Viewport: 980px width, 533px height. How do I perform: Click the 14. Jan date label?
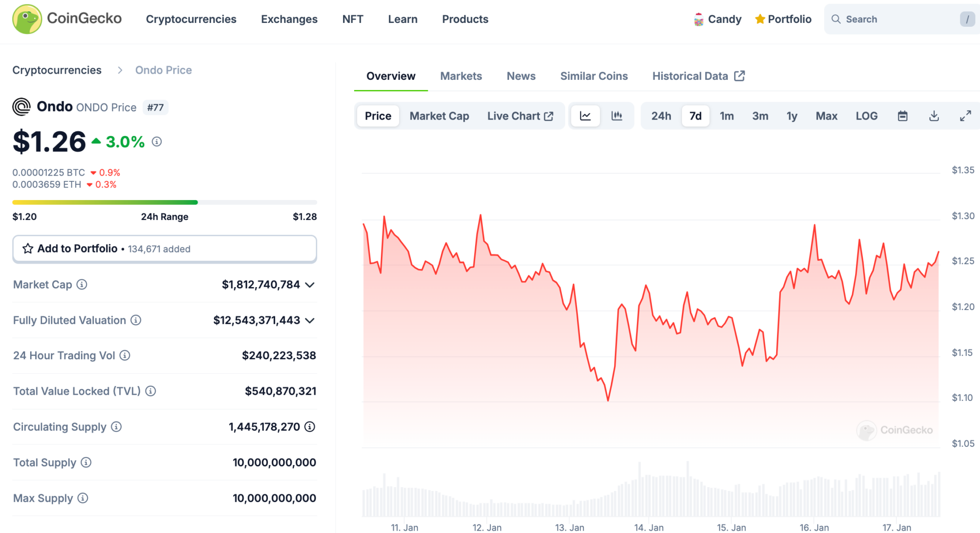pyautogui.click(x=649, y=527)
